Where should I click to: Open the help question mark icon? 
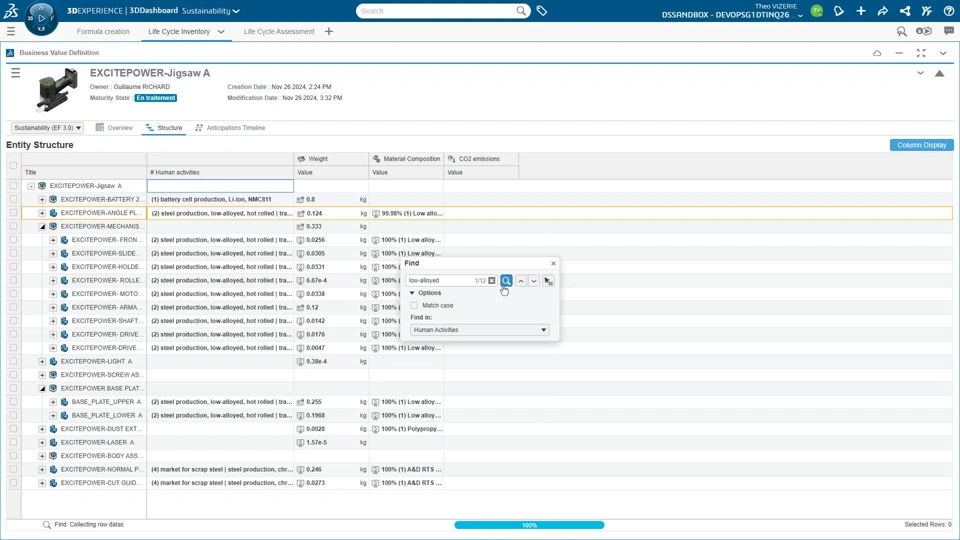pyautogui.click(x=948, y=10)
